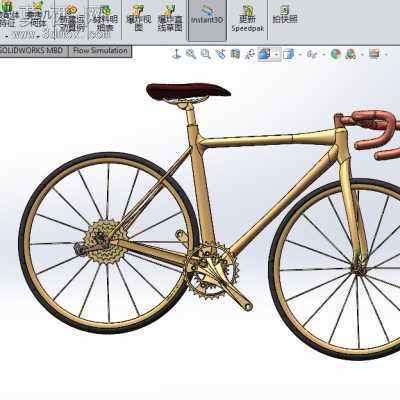Click Display Style icon
Viewport: 400px width, 400px height.
289,54
